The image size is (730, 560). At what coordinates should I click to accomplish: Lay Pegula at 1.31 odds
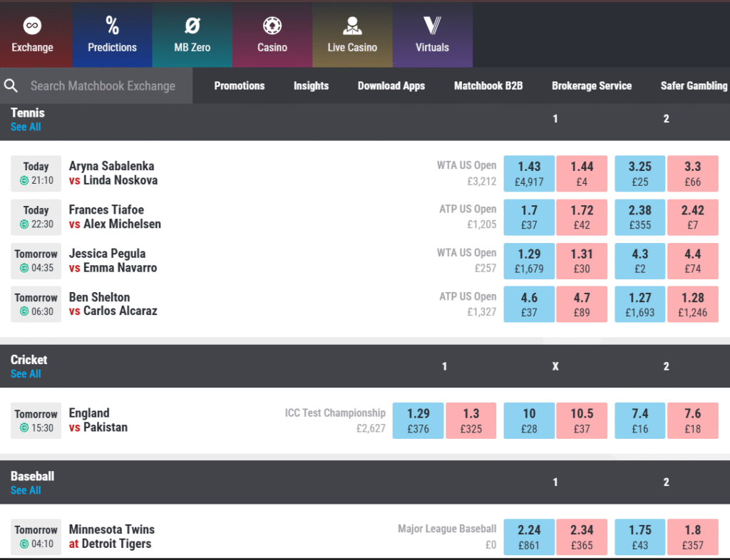coord(582,261)
